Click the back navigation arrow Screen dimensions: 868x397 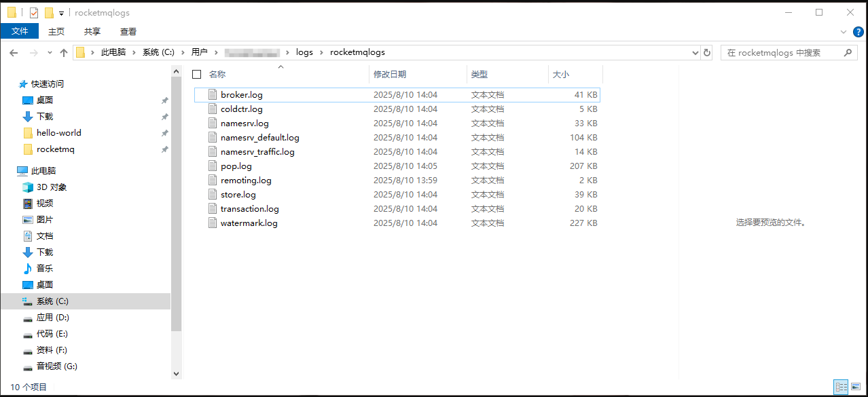[12, 52]
